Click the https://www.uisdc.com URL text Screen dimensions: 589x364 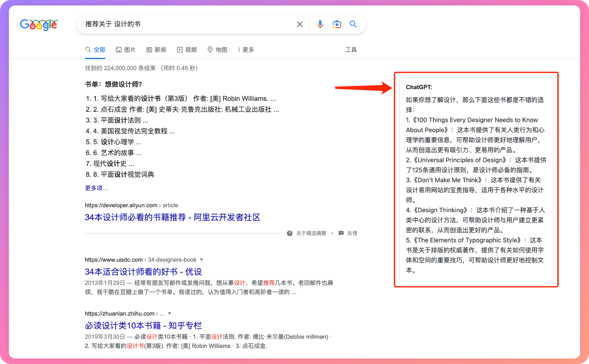tap(114, 260)
